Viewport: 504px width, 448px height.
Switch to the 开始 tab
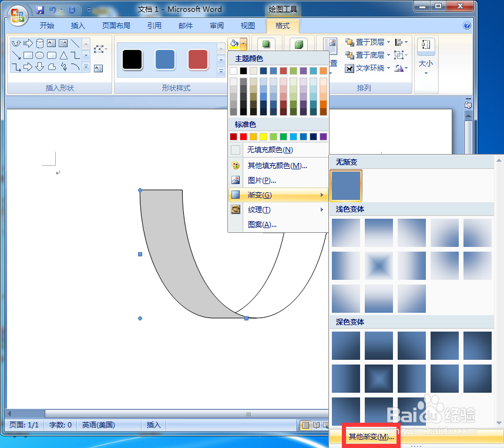coord(47,26)
